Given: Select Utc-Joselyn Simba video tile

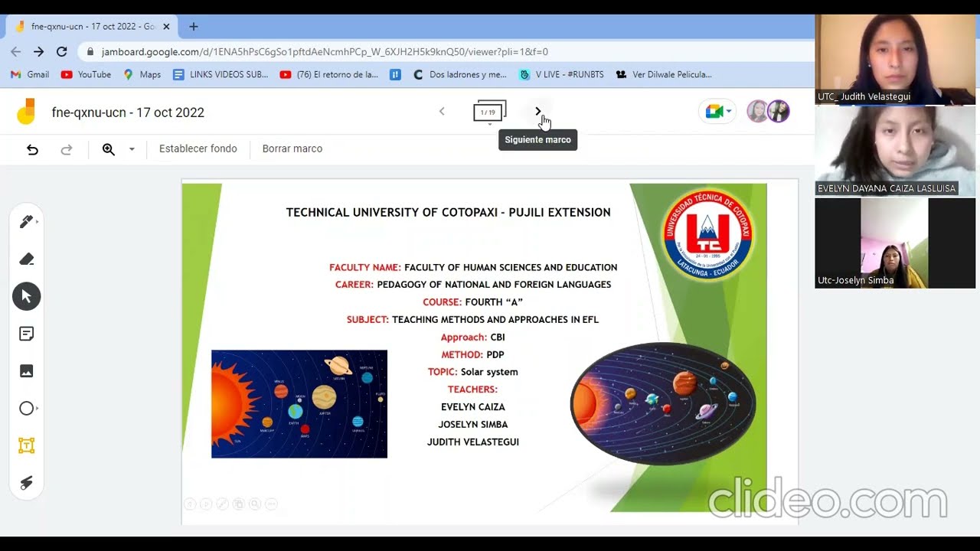Looking at the screenshot, I should 895,243.
